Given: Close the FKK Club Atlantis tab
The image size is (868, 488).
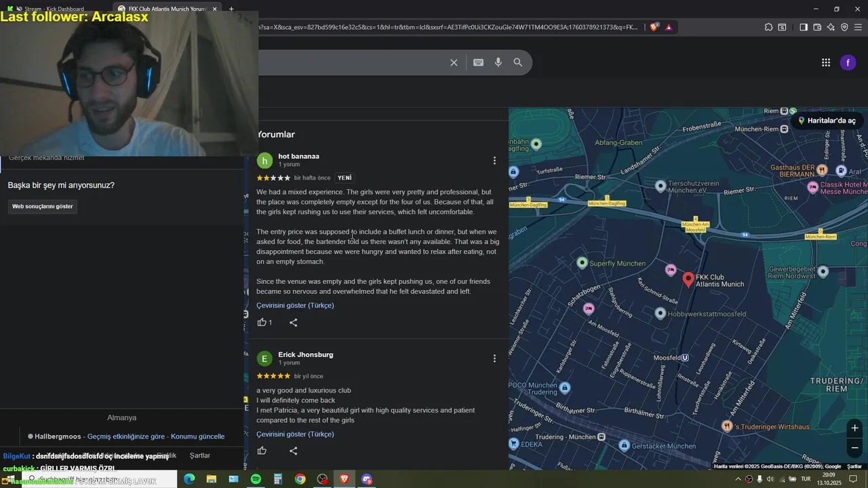Looking at the screenshot, I should pos(214,9).
